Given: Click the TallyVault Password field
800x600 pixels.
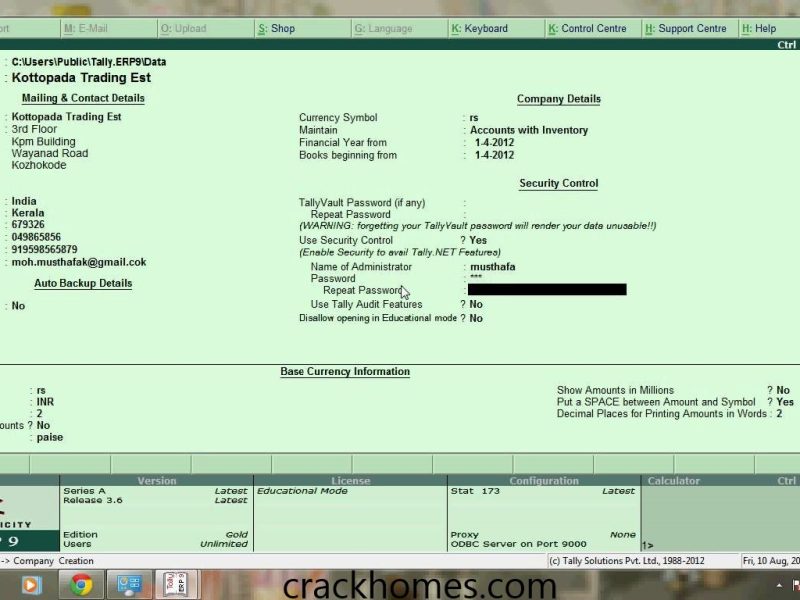Looking at the screenshot, I should 546,203.
